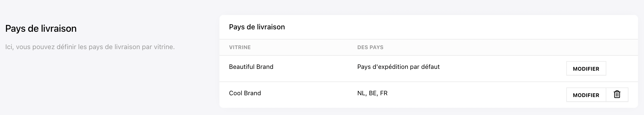Delete Cool Brand delivery countries with trash icon
This screenshot has width=644, height=115.
(617, 95)
